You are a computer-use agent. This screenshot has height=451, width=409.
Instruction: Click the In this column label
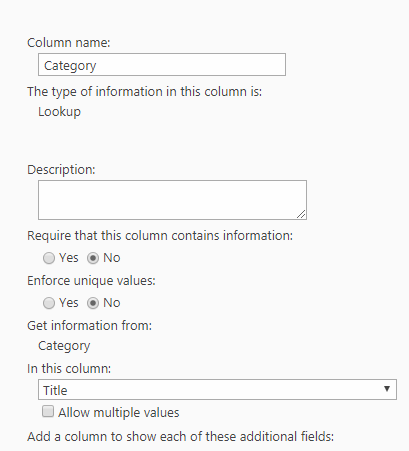pyautogui.click(x=69, y=369)
